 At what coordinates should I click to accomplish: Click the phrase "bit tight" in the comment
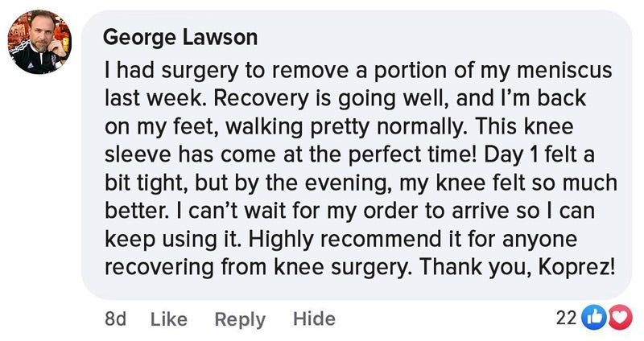(x=145, y=183)
